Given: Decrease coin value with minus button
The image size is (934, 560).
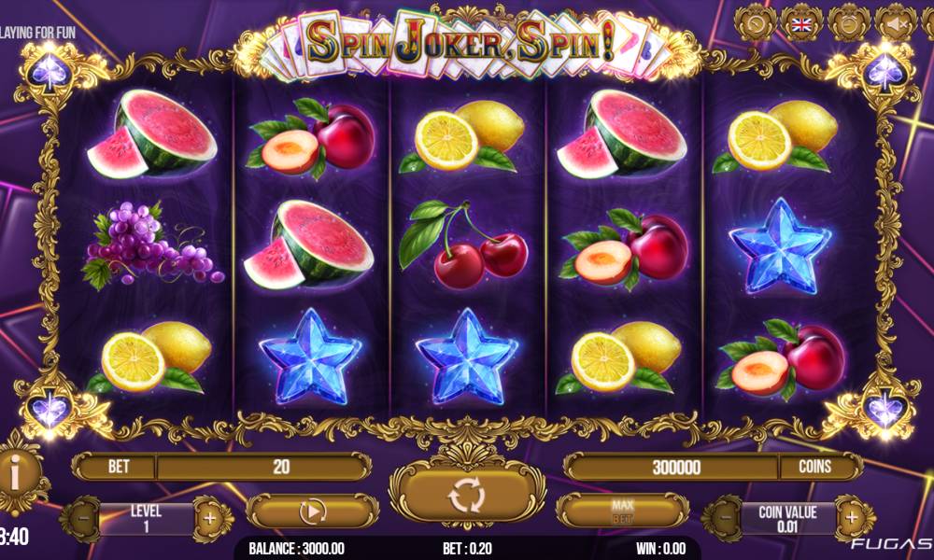Looking at the screenshot, I should click(726, 518).
